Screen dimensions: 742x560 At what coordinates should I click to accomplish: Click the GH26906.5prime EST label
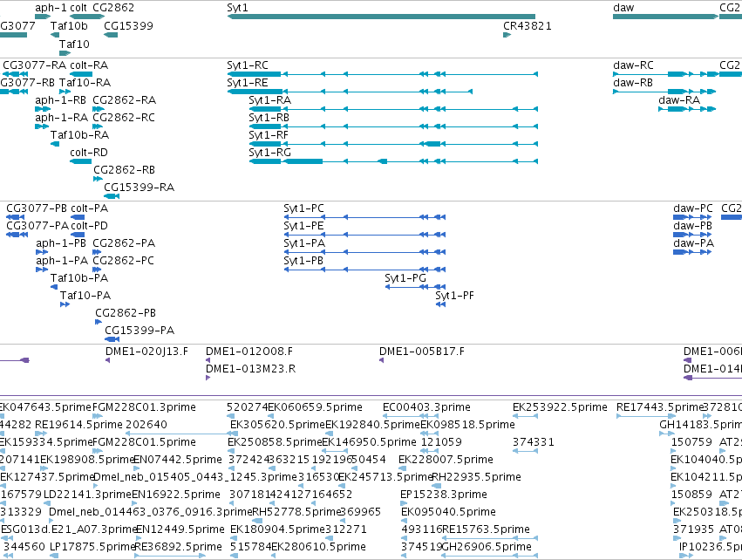pos(487,547)
